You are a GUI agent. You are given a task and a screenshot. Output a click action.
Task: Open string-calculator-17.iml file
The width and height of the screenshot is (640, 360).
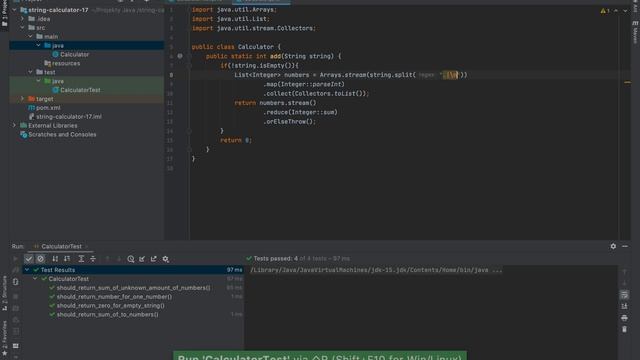[x=69, y=117]
